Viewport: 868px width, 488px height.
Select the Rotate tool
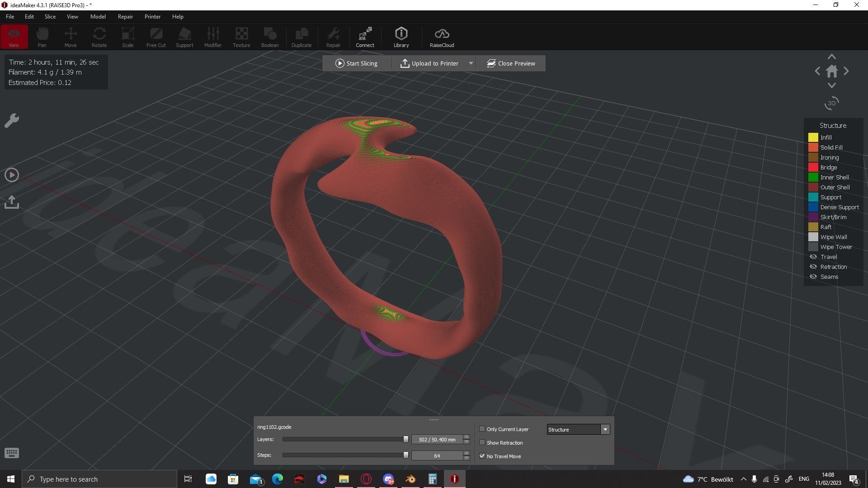99,37
